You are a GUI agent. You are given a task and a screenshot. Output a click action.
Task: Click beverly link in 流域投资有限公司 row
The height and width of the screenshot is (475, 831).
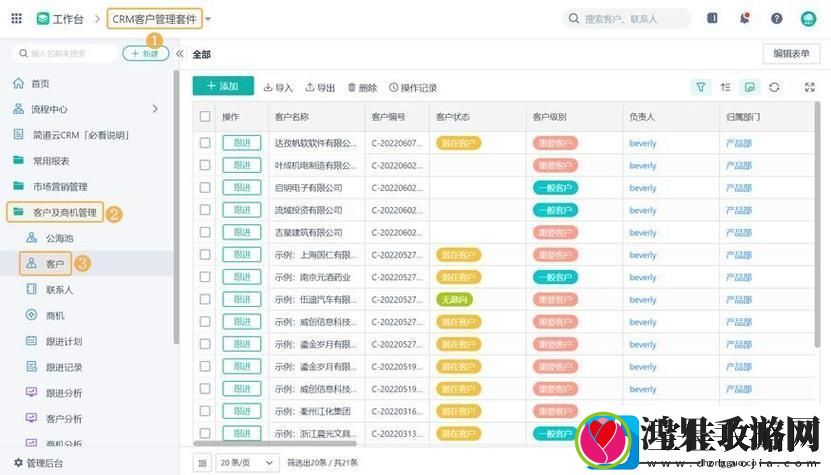[643, 210]
